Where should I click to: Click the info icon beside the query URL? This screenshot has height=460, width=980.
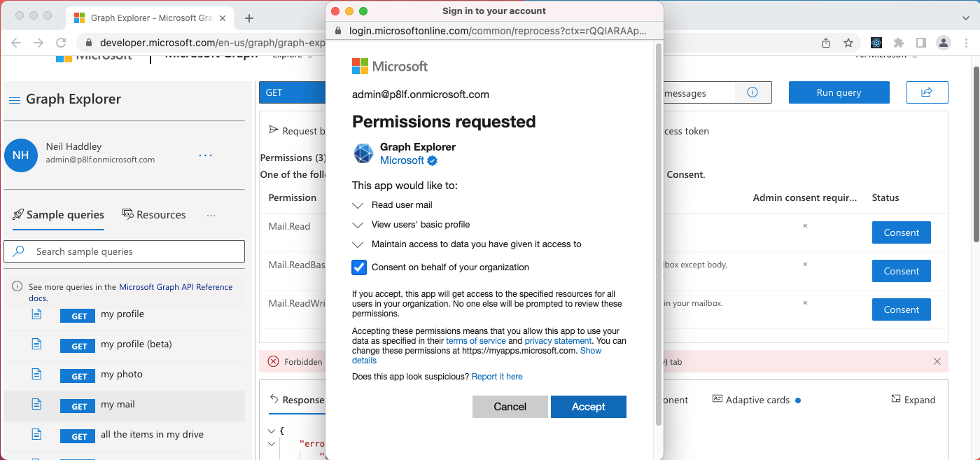tap(752, 92)
